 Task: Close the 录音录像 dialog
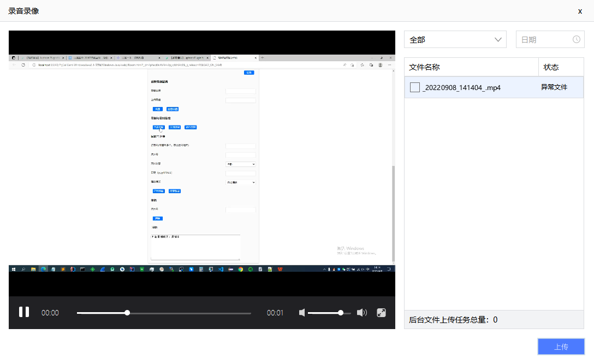pyautogui.click(x=580, y=11)
